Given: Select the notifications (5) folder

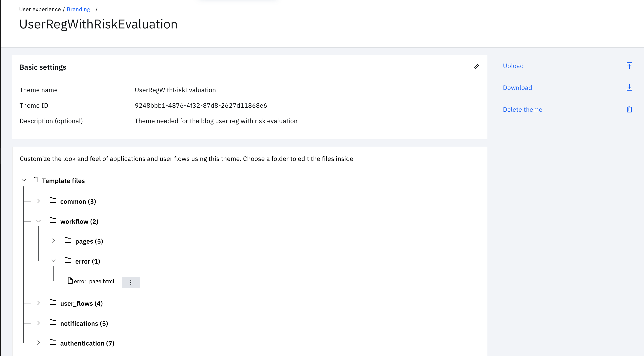Looking at the screenshot, I should pyautogui.click(x=84, y=323).
